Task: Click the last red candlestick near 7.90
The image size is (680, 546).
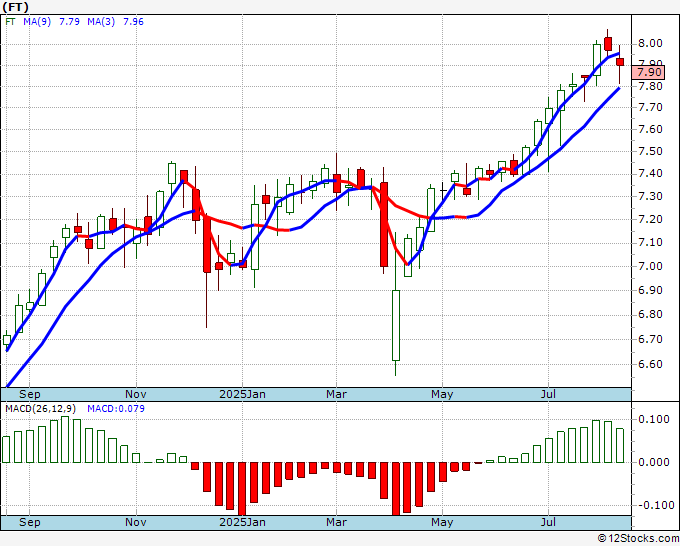Action: pyautogui.click(x=620, y=62)
